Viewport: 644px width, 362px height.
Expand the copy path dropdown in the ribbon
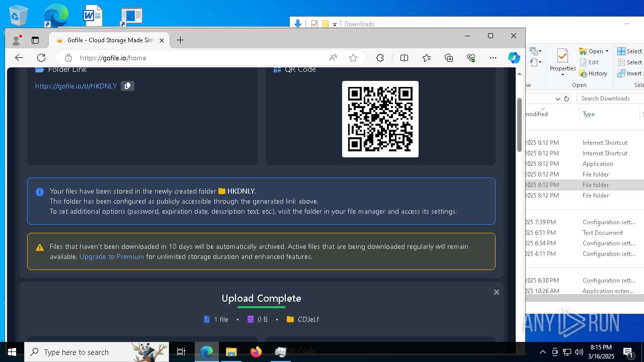[540, 51]
